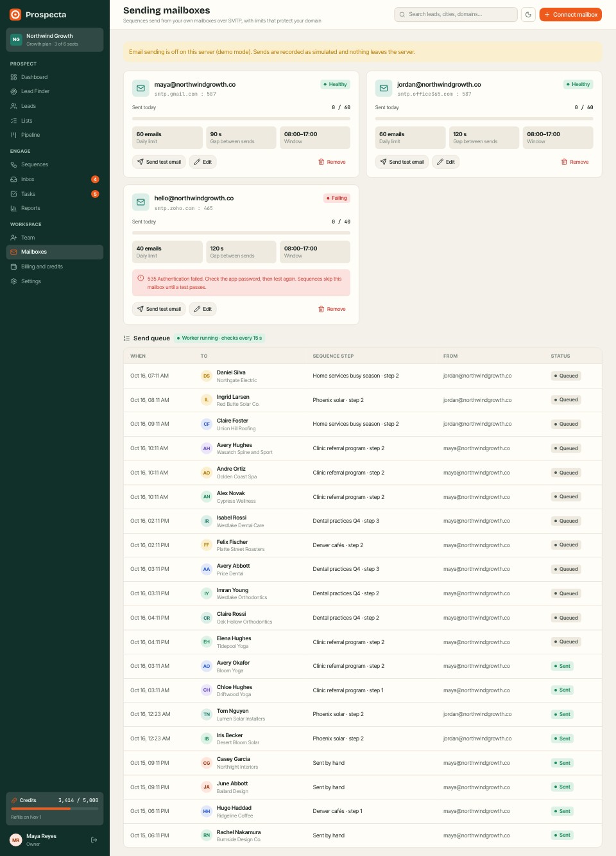The image size is (616, 856).
Task: Click the Send queue list icon
Action: point(126,338)
